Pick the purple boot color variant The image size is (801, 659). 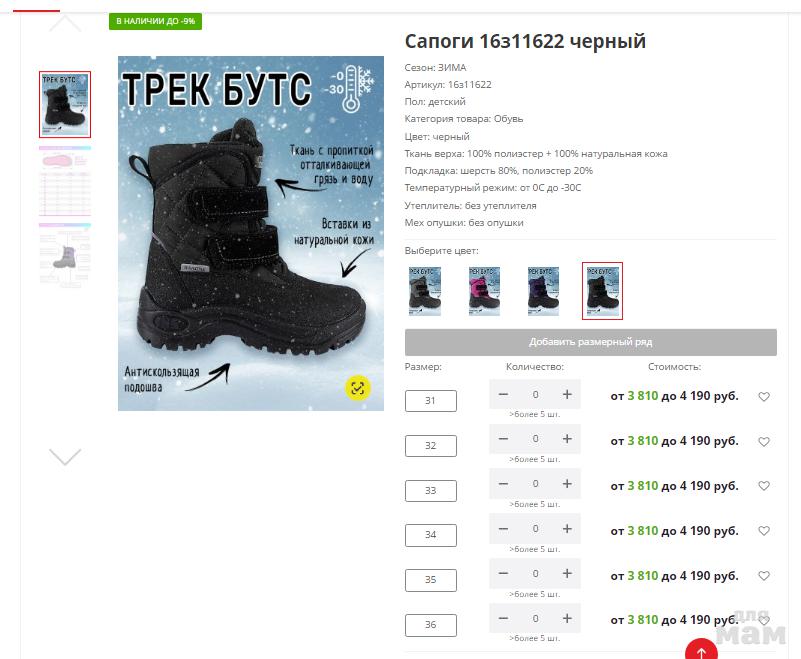coord(544,291)
